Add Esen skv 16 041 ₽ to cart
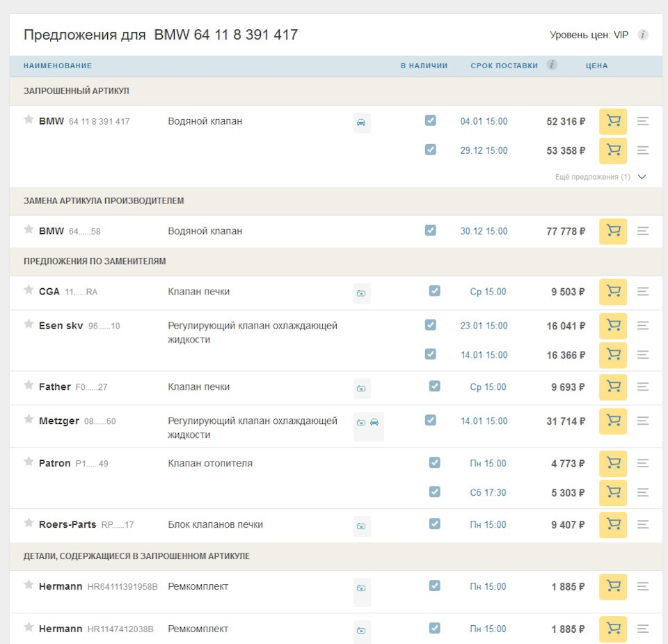668x644 pixels. (x=612, y=326)
